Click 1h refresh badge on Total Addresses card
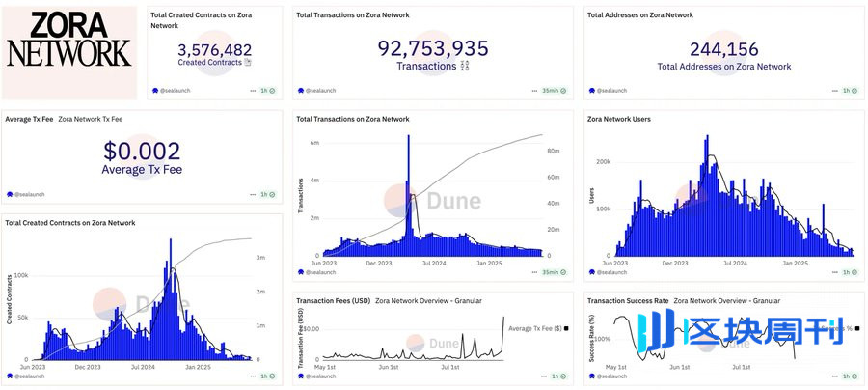This screenshot has width=868, height=390. 849,91
